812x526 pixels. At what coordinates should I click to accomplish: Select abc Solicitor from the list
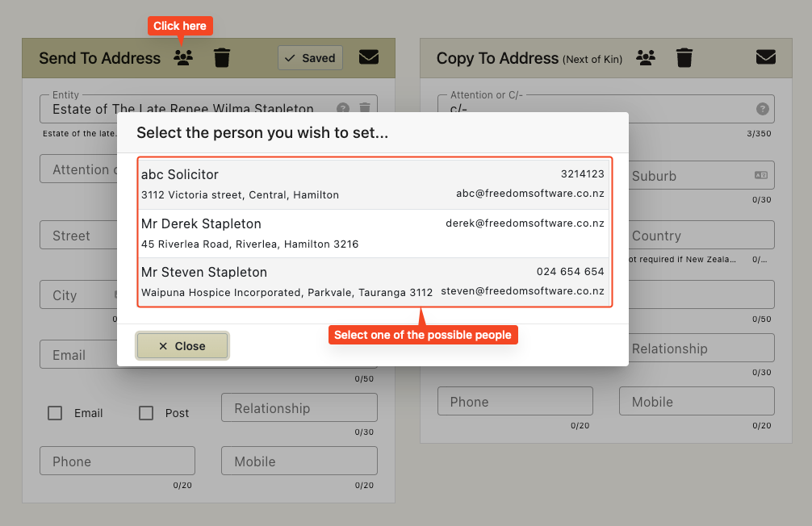(x=375, y=184)
